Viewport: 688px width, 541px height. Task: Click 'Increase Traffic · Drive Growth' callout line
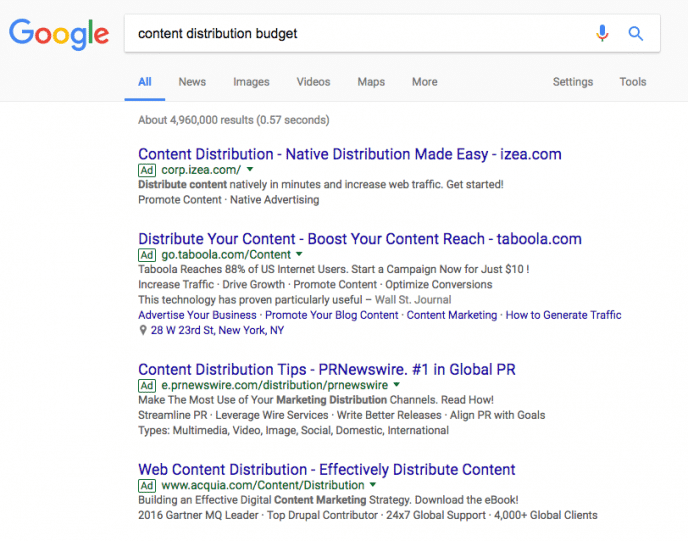[x=315, y=285]
